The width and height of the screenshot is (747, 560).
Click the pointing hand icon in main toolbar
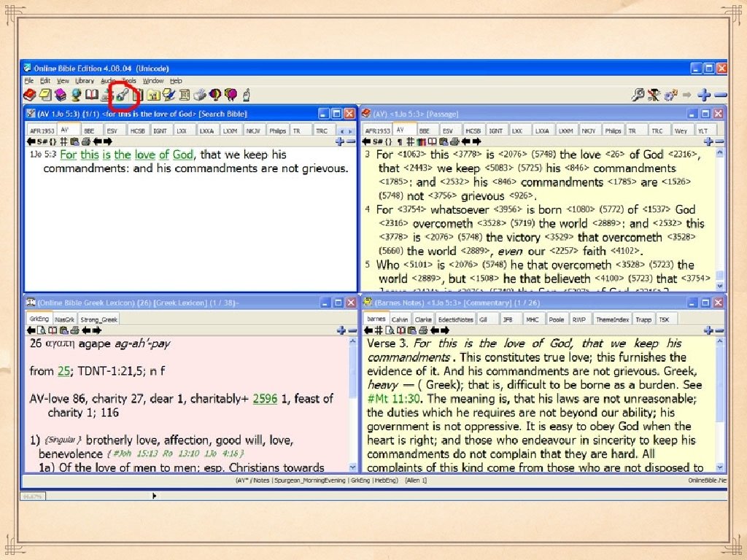point(247,96)
